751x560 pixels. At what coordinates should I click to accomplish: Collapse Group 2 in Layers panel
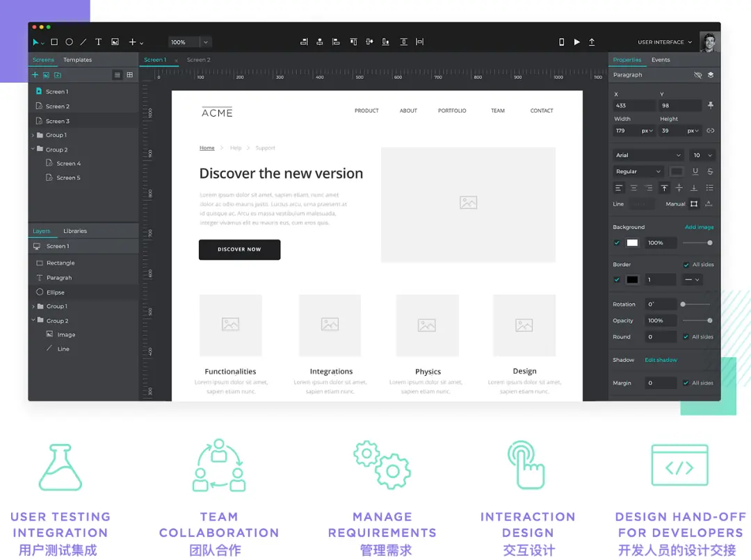(x=33, y=320)
